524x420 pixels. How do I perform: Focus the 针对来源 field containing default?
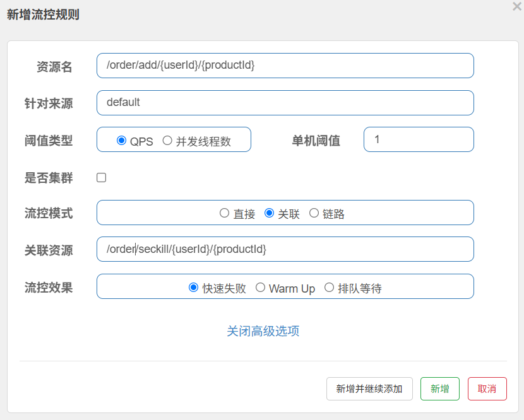click(285, 103)
